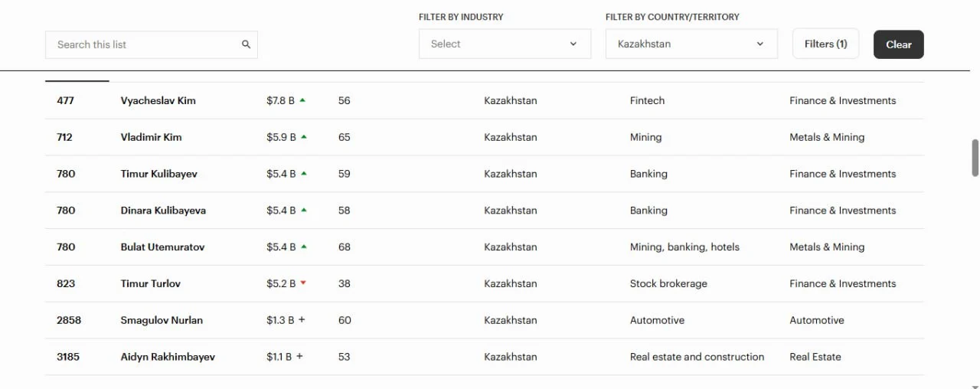Click red down arrow next to Timur Turlov's worth
Screen dimensions: 980x389
pos(303,283)
